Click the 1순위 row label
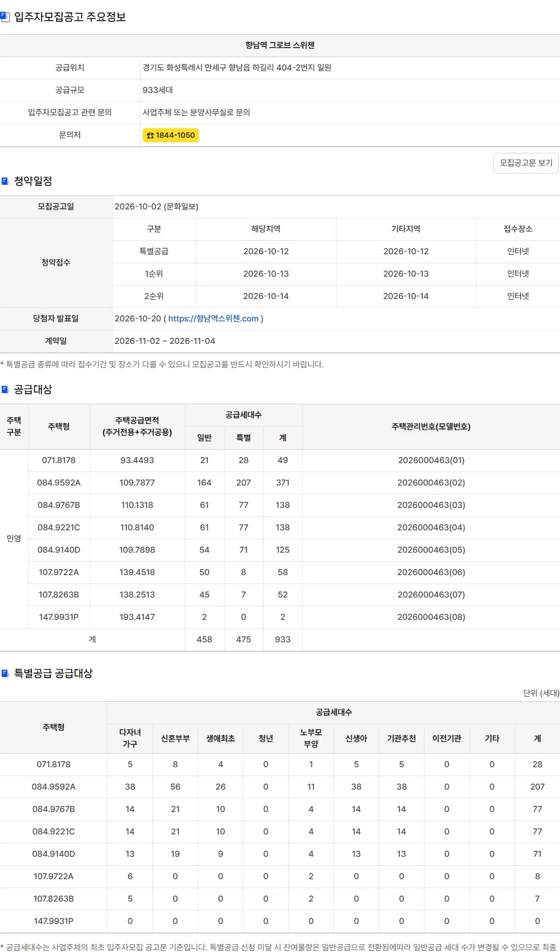 (x=154, y=274)
